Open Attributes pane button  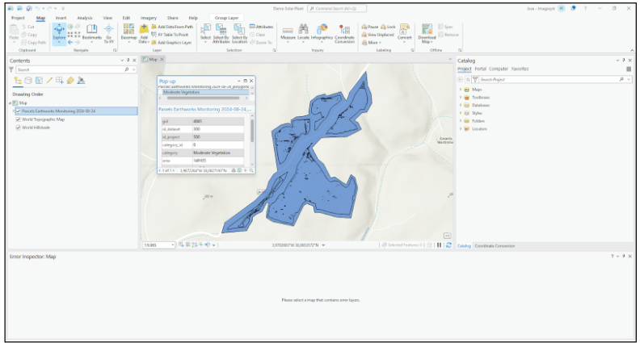coord(261,27)
